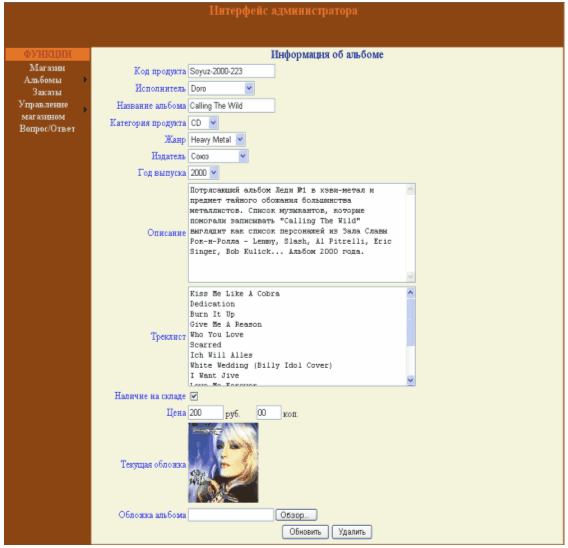The image size is (568, 548).
Task: Expand the Управление магазином submenu arrow
Action: coord(85,109)
